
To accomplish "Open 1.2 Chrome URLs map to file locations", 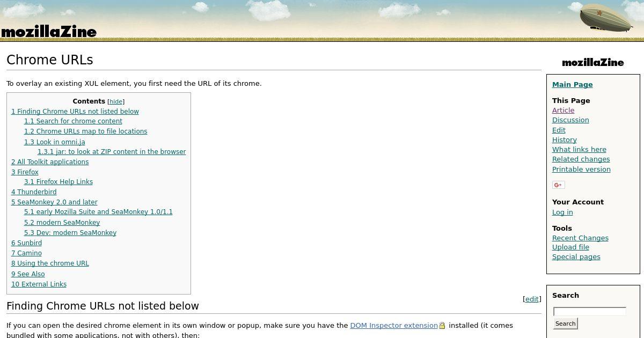I will tap(85, 131).
